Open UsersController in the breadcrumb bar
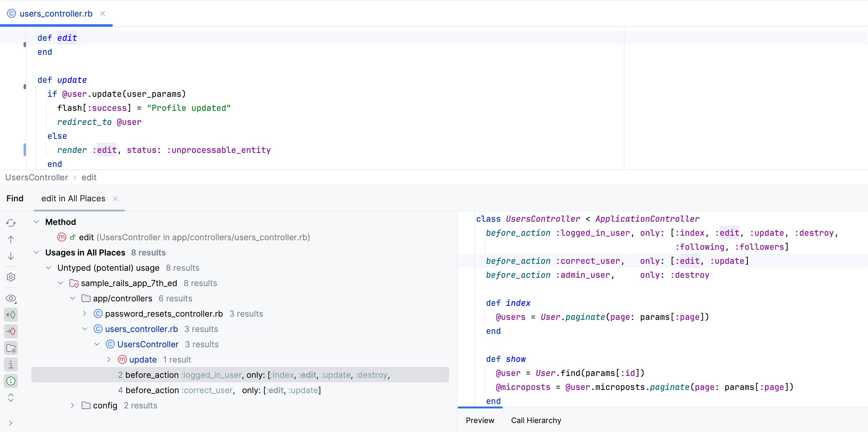 pos(37,177)
